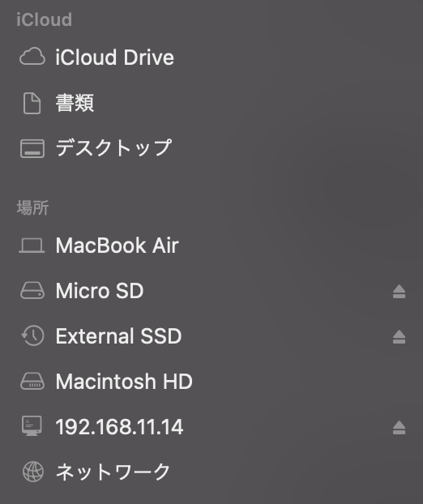Click the MacBook Air laptop icon
The width and height of the screenshot is (423, 504).
[32, 246]
